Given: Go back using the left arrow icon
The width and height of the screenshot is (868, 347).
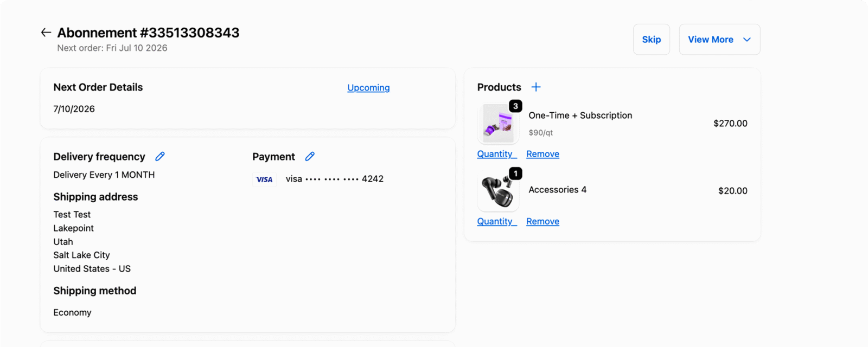Looking at the screenshot, I should pos(46,33).
